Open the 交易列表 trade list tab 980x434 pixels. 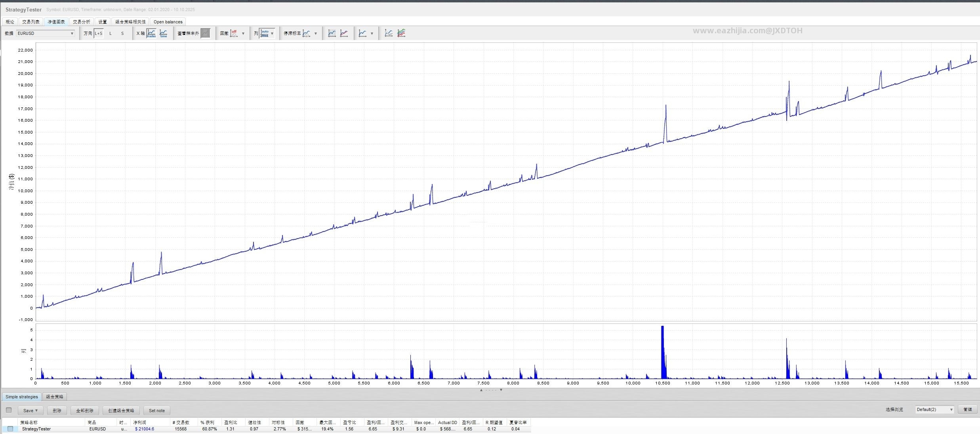pyautogui.click(x=31, y=22)
